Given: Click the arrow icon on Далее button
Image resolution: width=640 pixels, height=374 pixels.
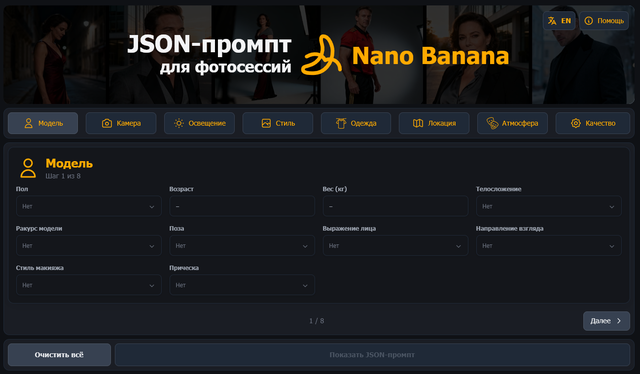Looking at the screenshot, I should 619,321.
